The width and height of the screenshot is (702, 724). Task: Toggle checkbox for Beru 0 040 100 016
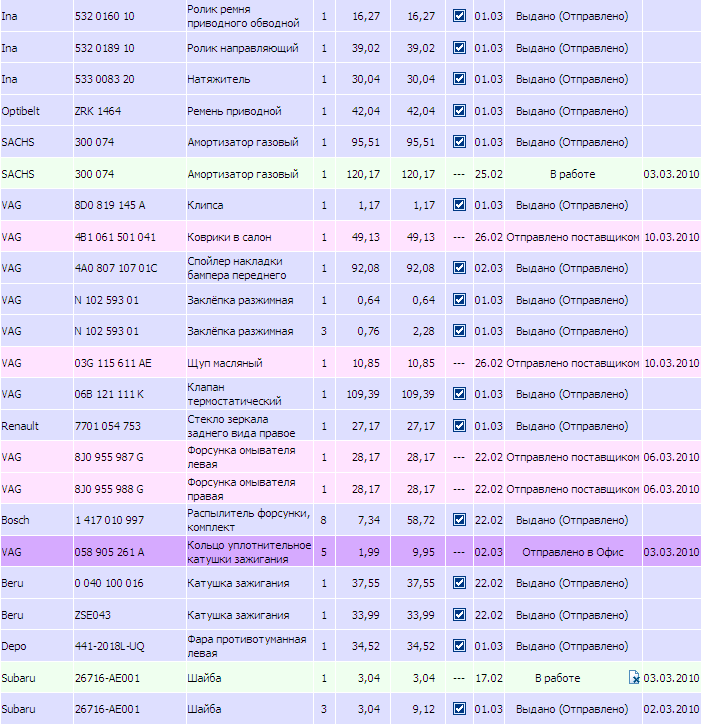tap(459, 583)
